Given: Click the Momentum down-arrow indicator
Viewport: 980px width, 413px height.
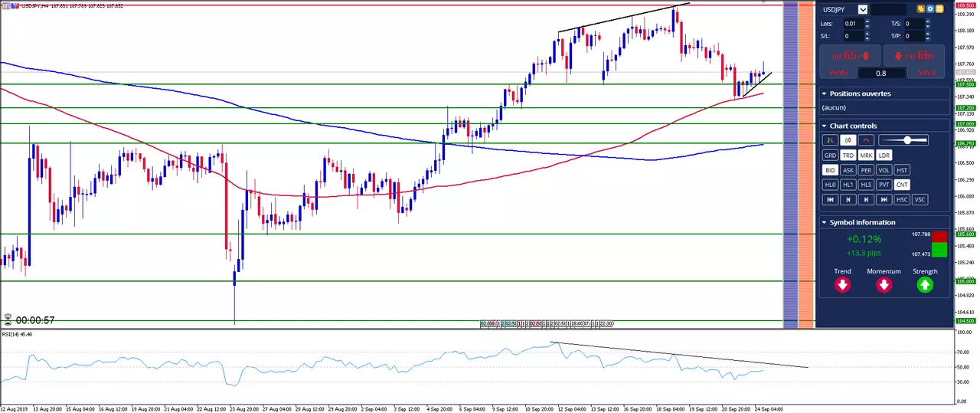Looking at the screenshot, I should point(884,285).
